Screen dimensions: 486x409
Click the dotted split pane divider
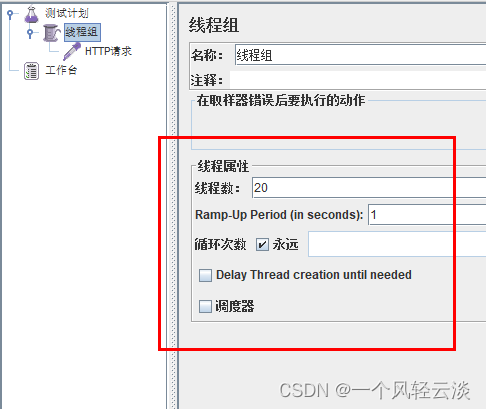[x=173, y=204]
